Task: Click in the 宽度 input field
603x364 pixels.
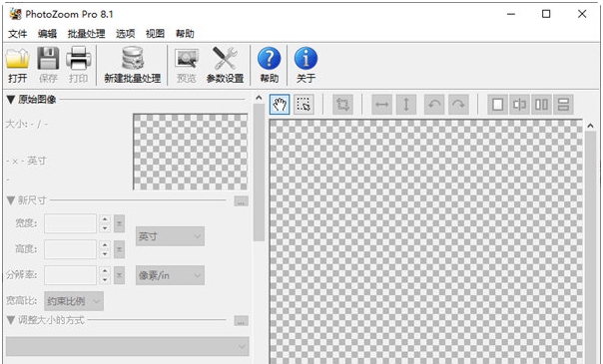Action: point(70,223)
